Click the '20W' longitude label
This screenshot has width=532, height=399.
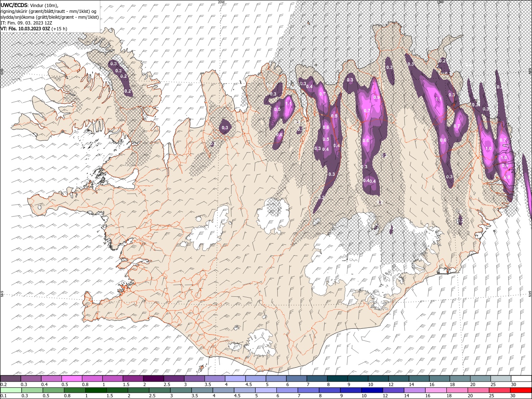click(221, 2)
